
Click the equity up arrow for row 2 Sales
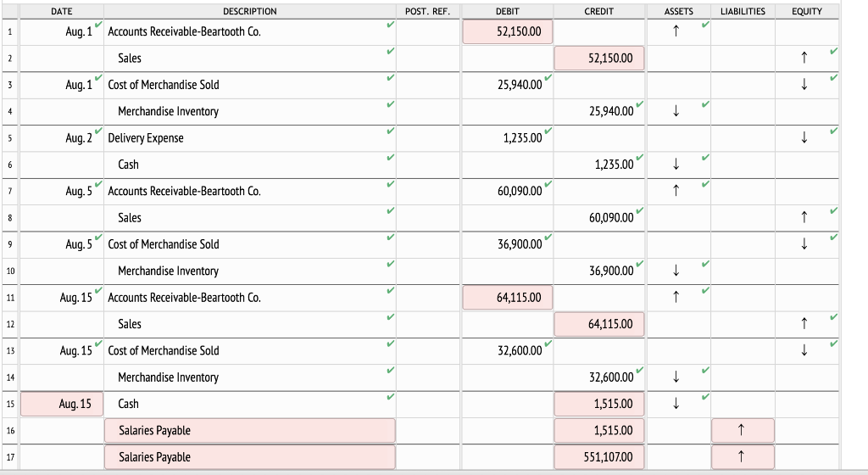804,58
